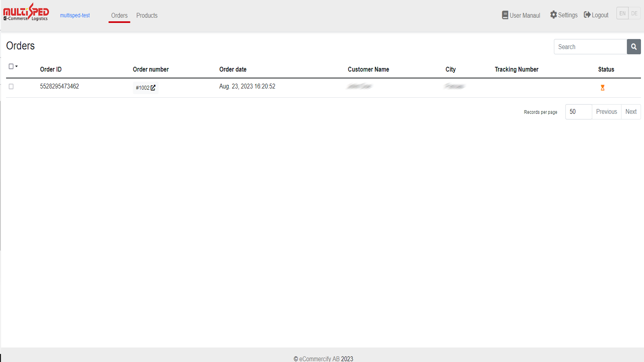Click the #1002 order number text
The height and width of the screenshot is (362, 644).
pos(142,88)
